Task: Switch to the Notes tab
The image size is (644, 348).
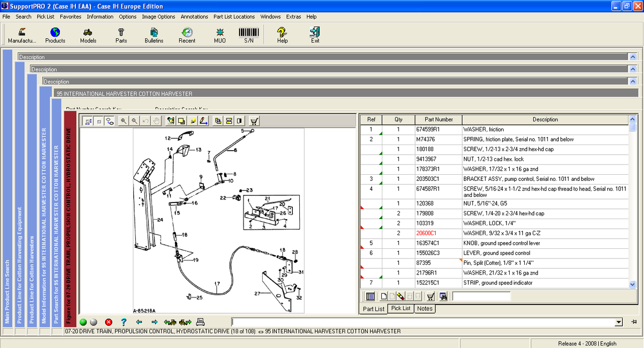Action: tap(425, 308)
